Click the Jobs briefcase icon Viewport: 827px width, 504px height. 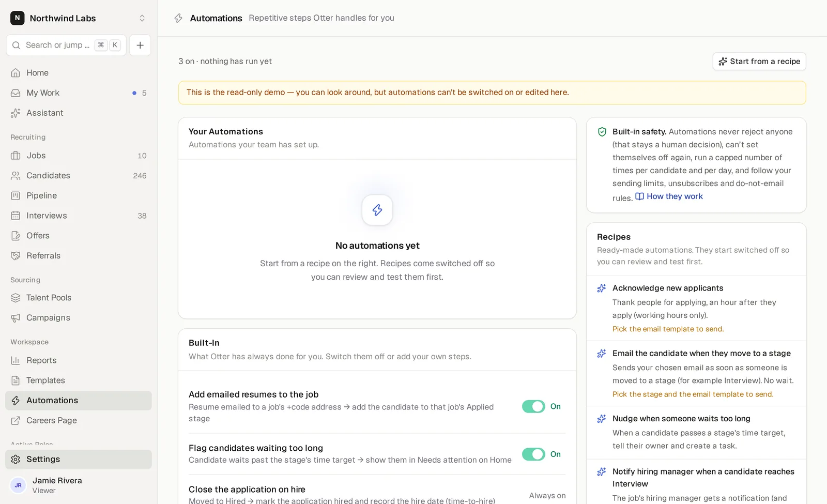pyautogui.click(x=16, y=156)
